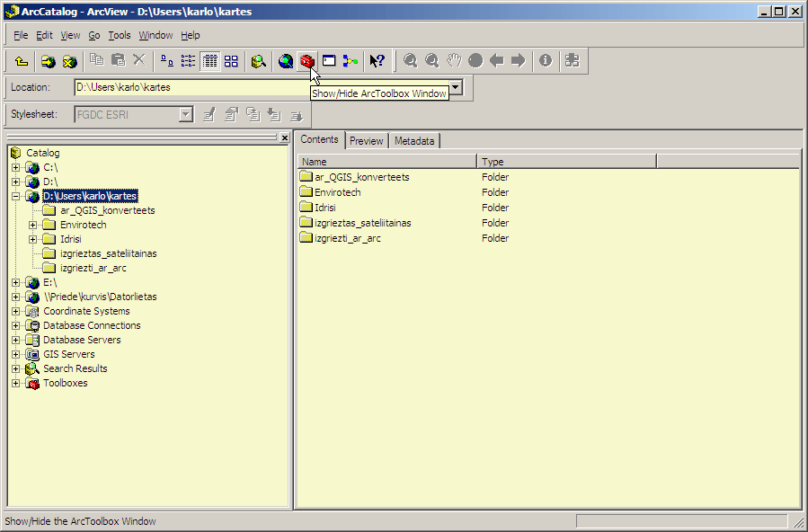Select the Pan hand tool
This screenshot has height=532, width=808.
click(454, 61)
